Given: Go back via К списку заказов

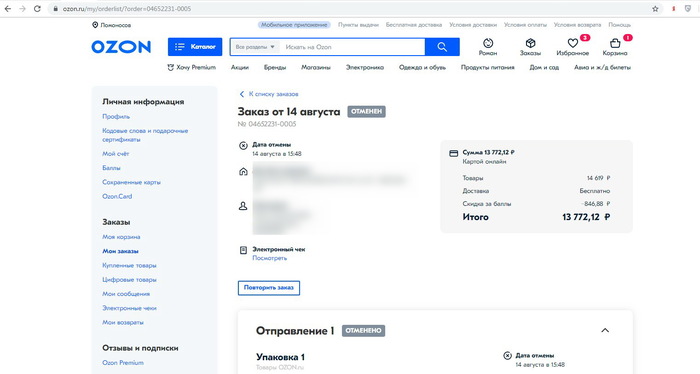Looking at the screenshot, I should pyautogui.click(x=269, y=94).
